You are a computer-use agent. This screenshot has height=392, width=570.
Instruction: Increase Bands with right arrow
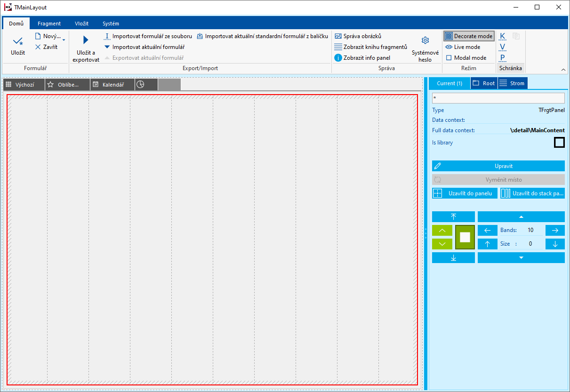pos(555,231)
